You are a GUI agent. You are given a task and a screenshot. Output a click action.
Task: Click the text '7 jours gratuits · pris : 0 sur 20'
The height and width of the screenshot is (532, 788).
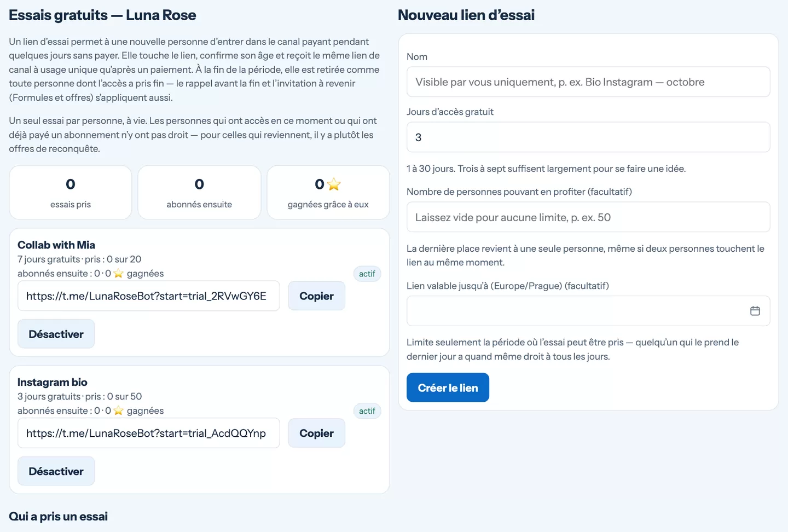79,259
